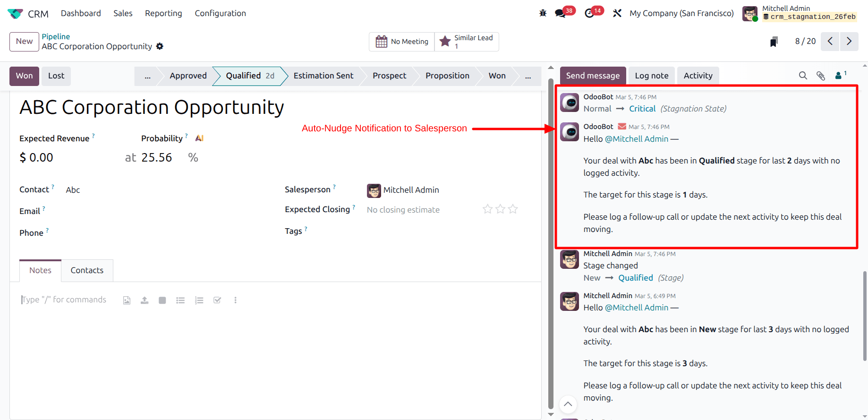Set priority to one star

click(x=487, y=209)
